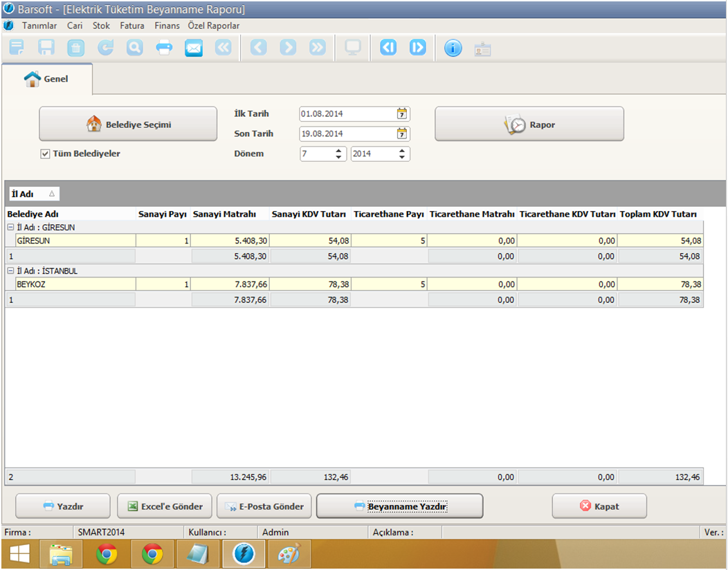Collapse the İl Adı : İSTANBUL group
Screen dimensions: 728x570
tap(10, 271)
